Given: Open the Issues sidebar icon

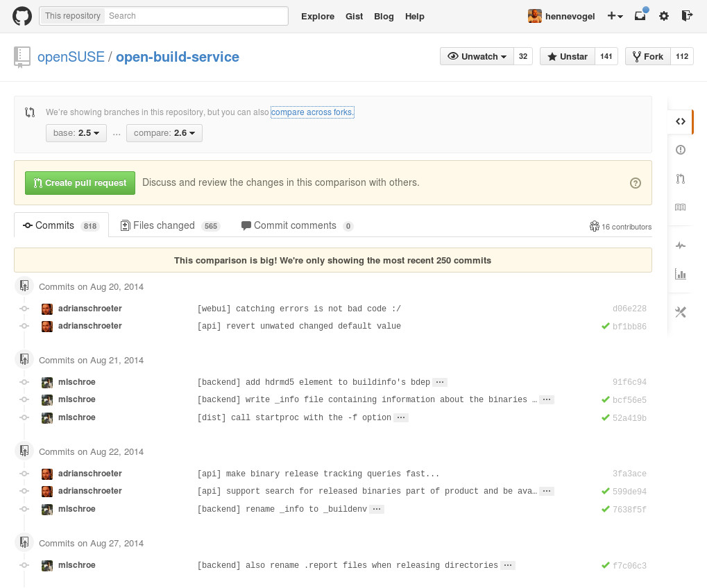Looking at the screenshot, I should [x=680, y=150].
